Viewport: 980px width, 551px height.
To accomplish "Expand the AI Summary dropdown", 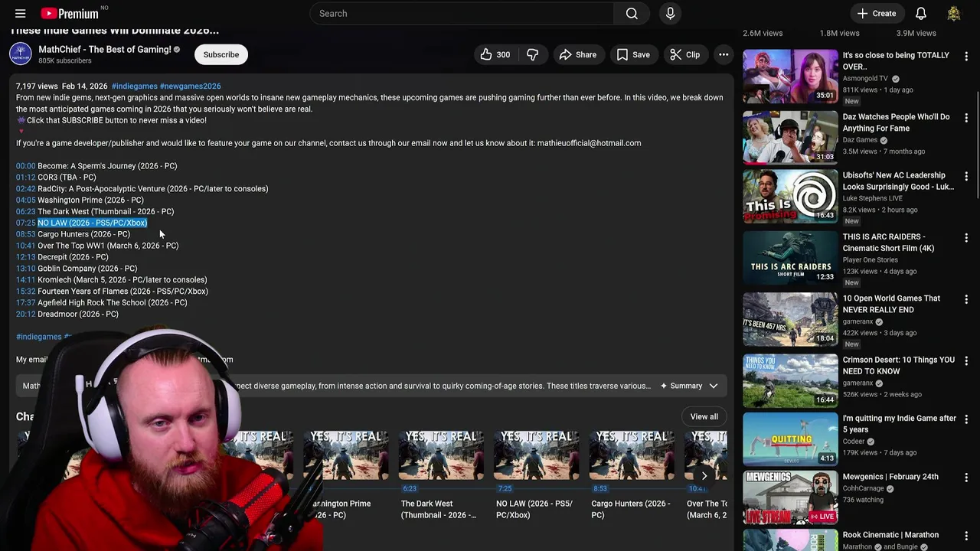I will [689, 386].
